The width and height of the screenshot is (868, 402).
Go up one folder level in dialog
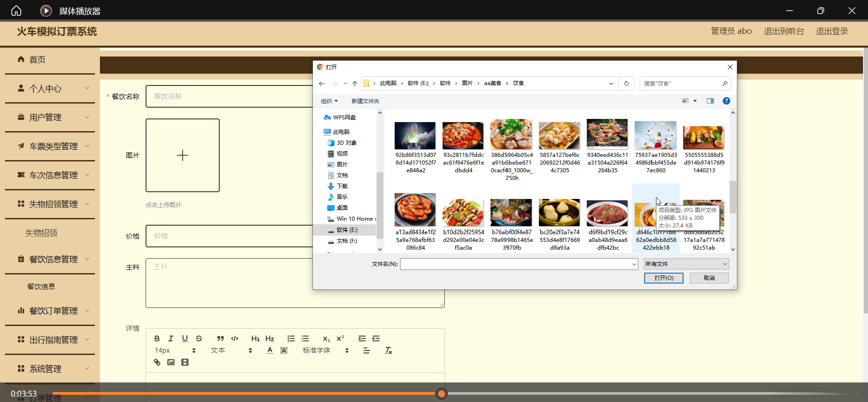pyautogui.click(x=355, y=84)
